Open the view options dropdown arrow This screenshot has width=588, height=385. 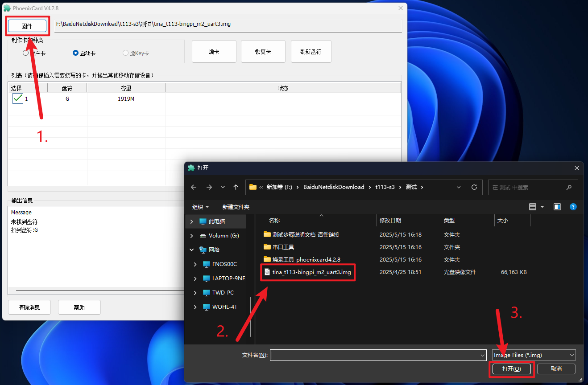[x=542, y=207]
